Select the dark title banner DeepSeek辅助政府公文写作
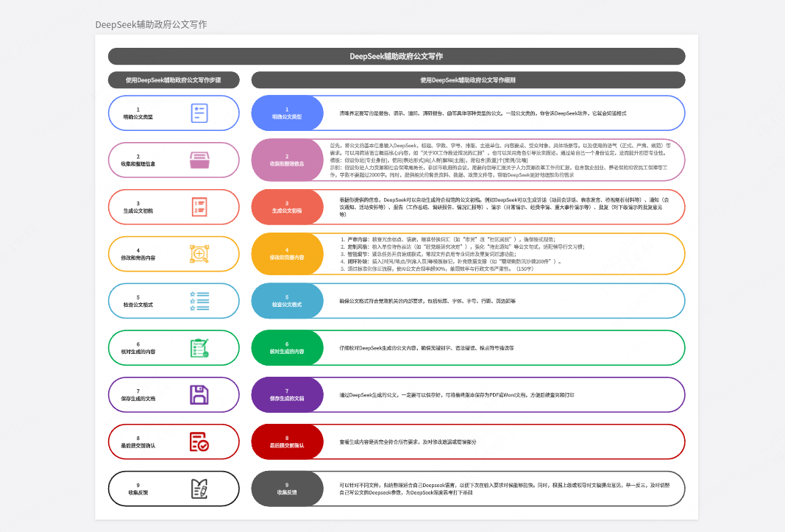 [397, 56]
